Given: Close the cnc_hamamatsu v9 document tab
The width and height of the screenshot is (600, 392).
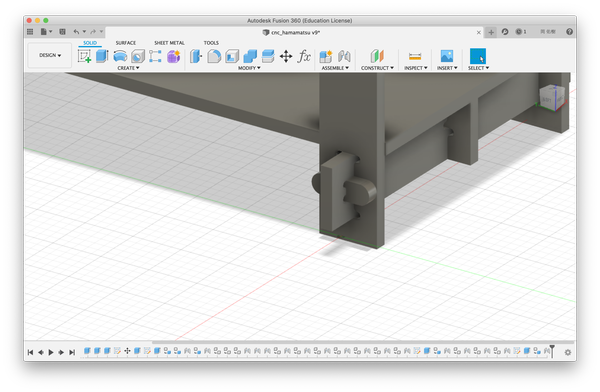Looking at the screenshot, I should pyautogui.click(x=478, y=33).
